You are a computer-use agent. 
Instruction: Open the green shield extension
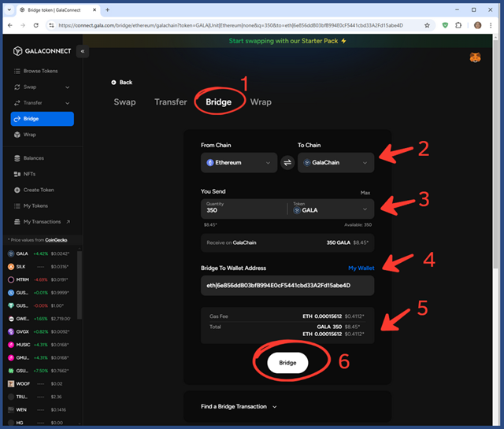[x=445, y=25]
